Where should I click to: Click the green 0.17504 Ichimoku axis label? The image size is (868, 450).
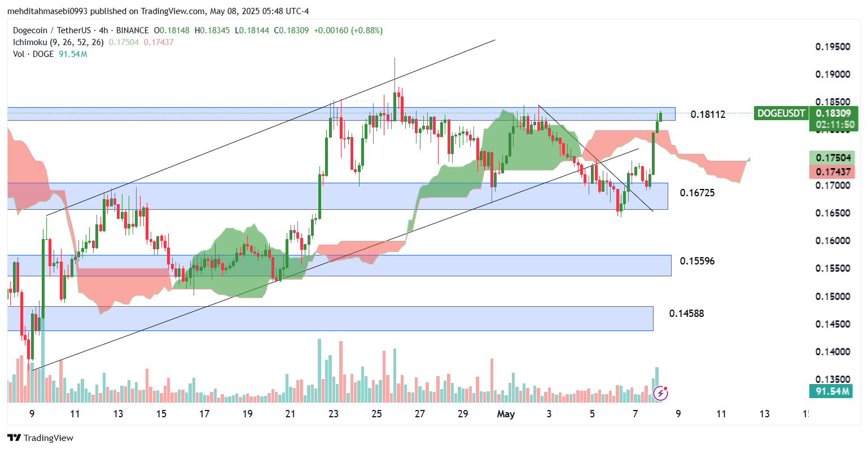pyautogui.click(x=832, y=157)
